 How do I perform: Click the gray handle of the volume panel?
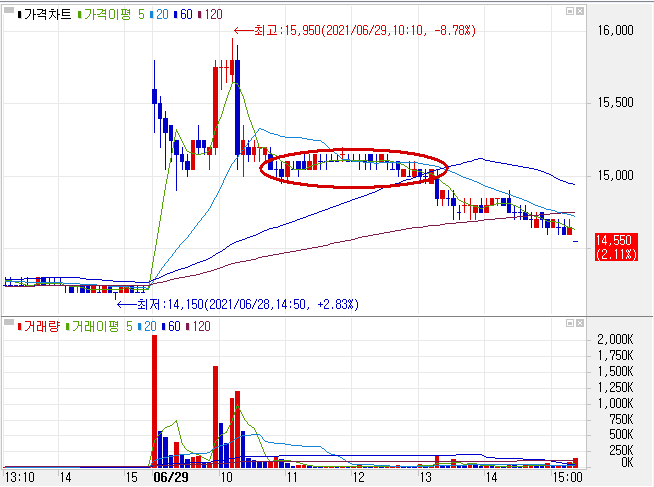coord(9,322)
